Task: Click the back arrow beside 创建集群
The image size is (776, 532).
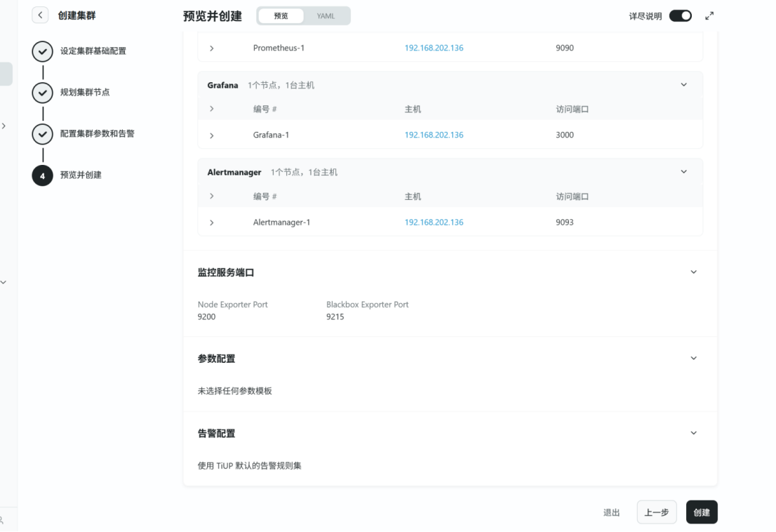Action: (40, 15)
